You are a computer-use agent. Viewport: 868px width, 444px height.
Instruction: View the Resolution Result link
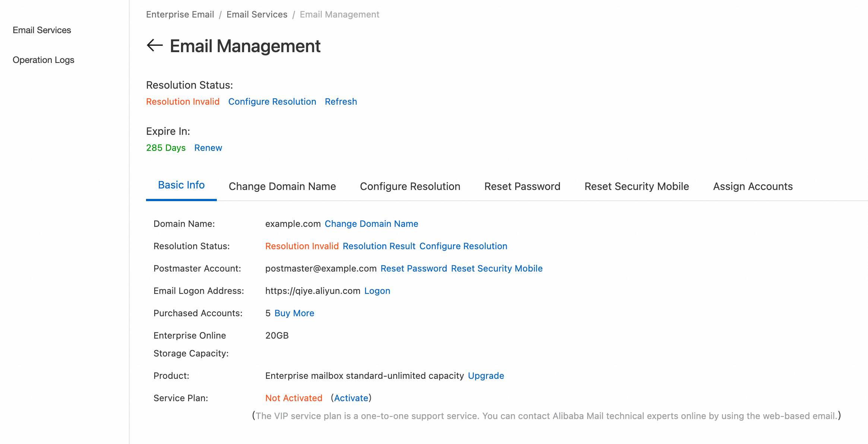tap(379, 246)
